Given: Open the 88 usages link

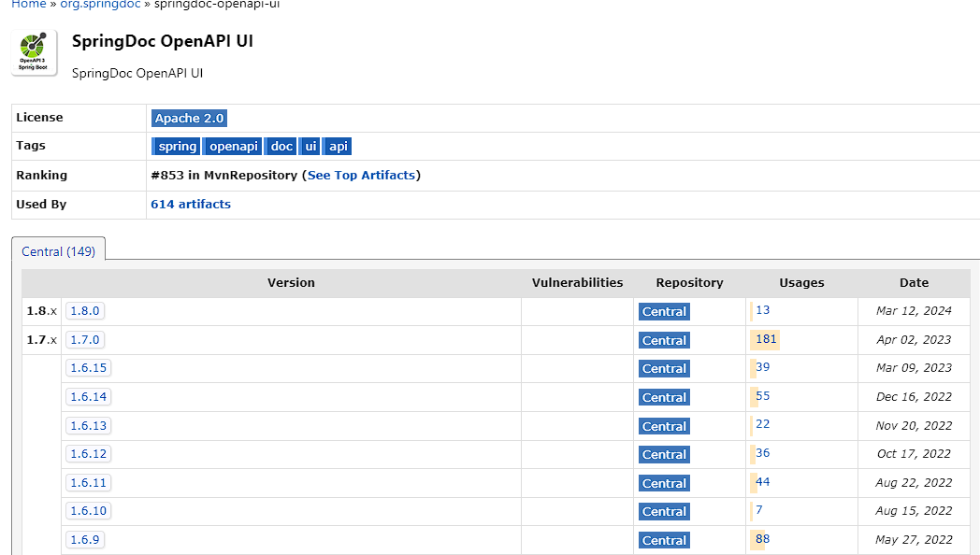Looking at the screenshot, I should pyautogui.click(x=762, y=539).
